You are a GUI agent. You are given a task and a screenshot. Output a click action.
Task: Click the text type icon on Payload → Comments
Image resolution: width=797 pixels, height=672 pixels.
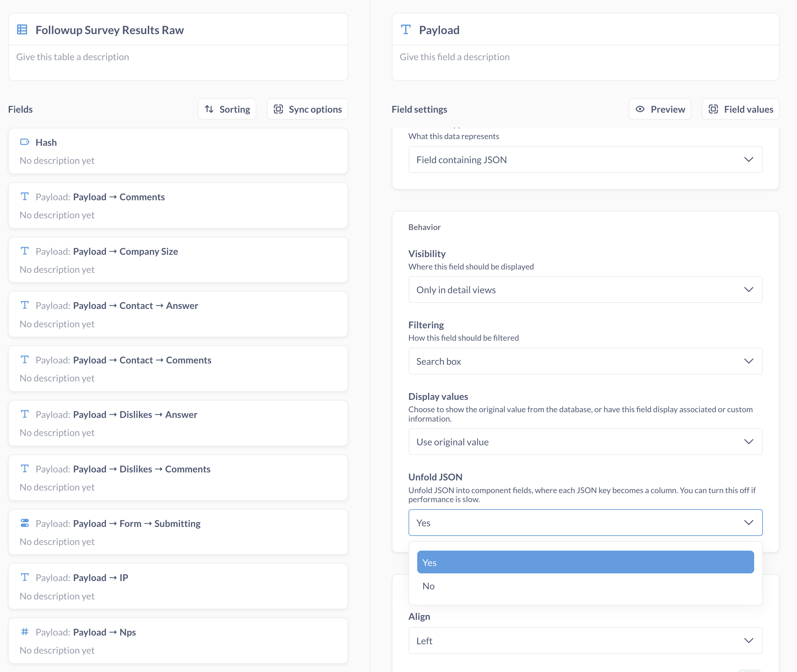click(24, 197)
